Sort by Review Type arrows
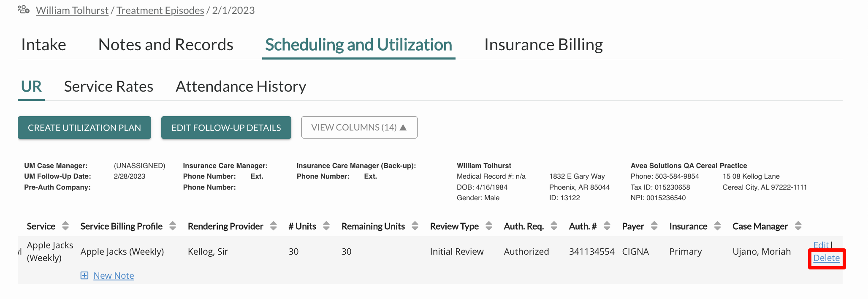 pos(489,226)
